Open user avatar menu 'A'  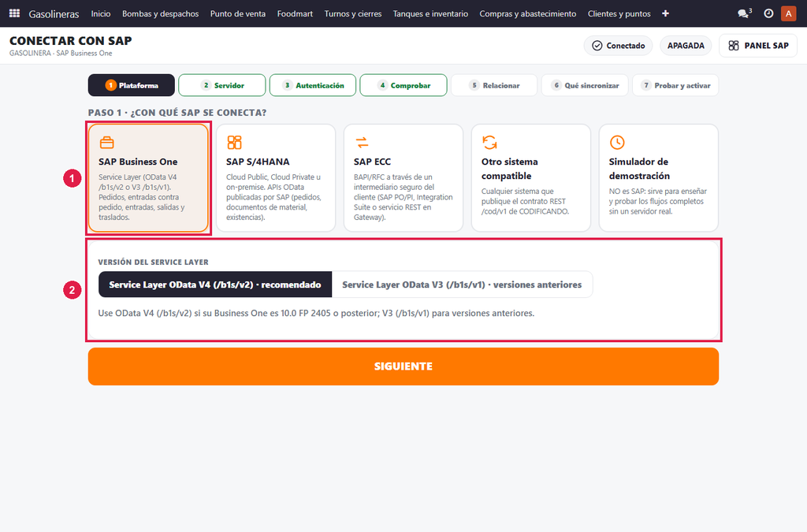[788, 13]
